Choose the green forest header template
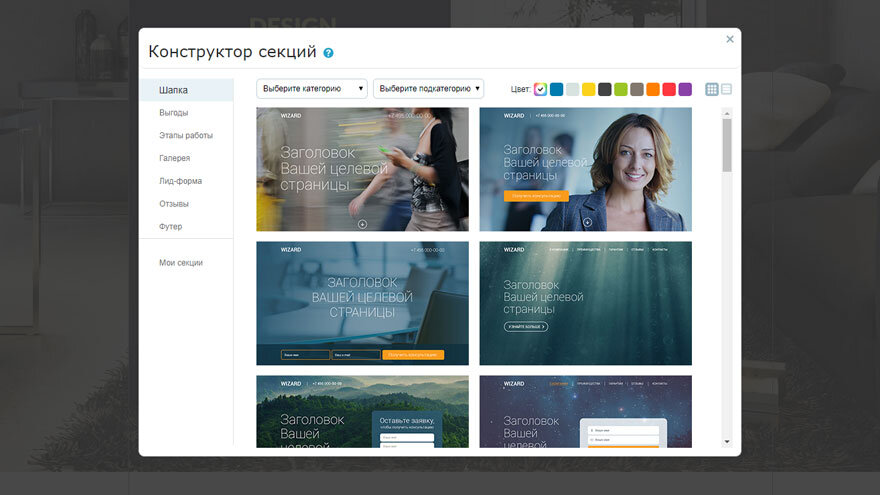 pos(363,411)
